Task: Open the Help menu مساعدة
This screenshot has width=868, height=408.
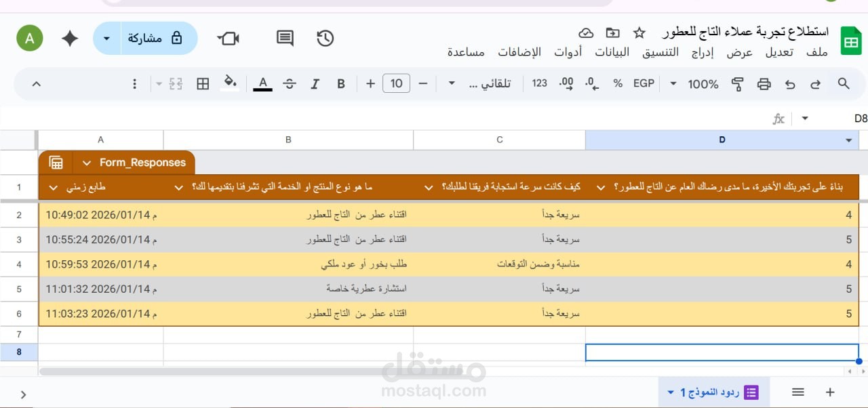Action: coord(466,52)
